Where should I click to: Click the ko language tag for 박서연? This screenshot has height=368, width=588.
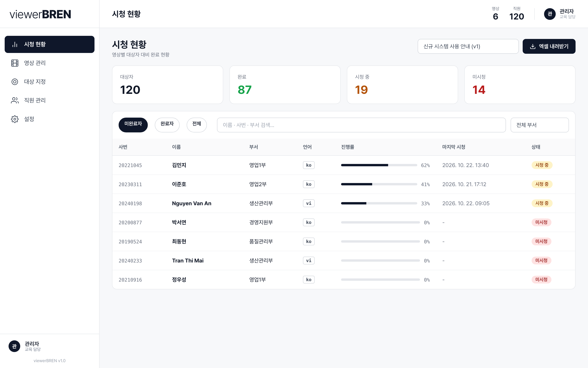point(309,222)
